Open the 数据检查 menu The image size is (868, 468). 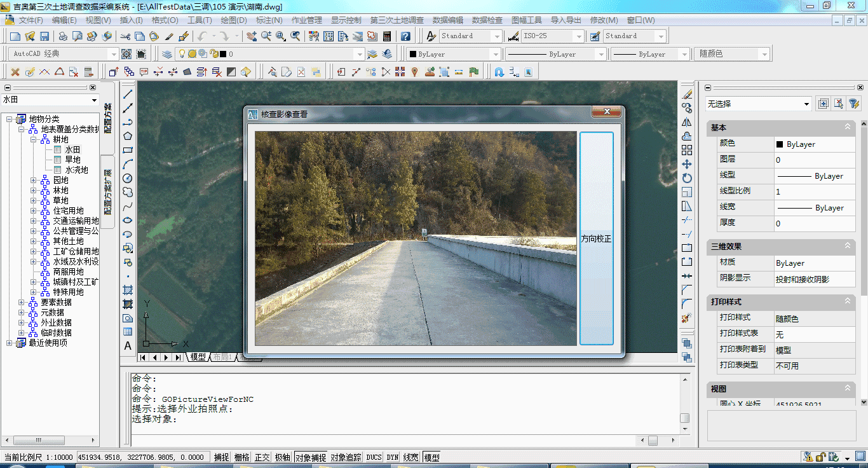[x=487, y=20]
